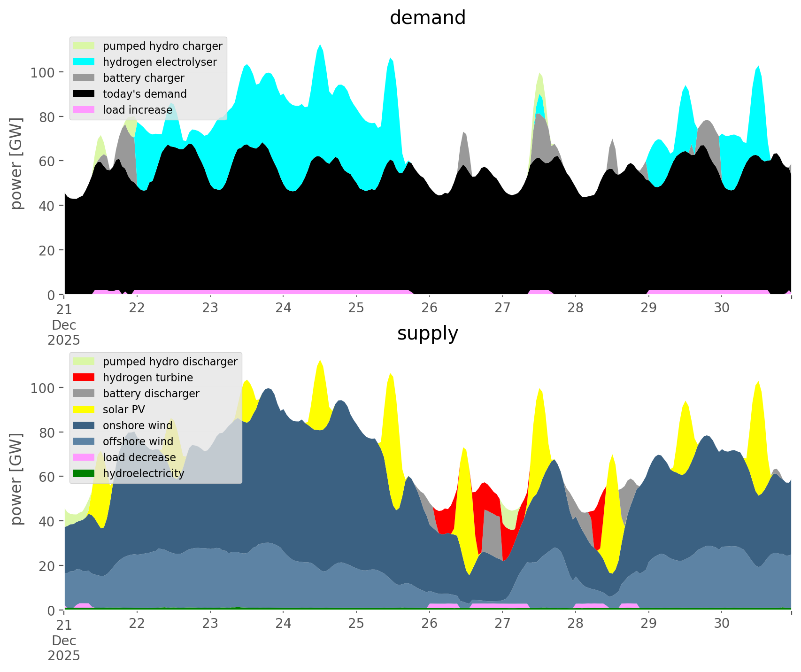
Task: Click the "demand" chart title
Action: point(427,18)
